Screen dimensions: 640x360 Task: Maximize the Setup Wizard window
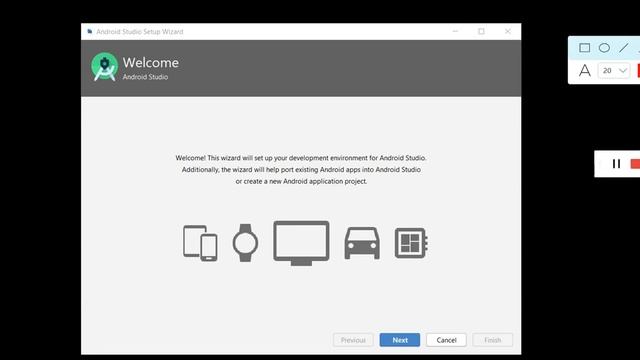(481, 31)
